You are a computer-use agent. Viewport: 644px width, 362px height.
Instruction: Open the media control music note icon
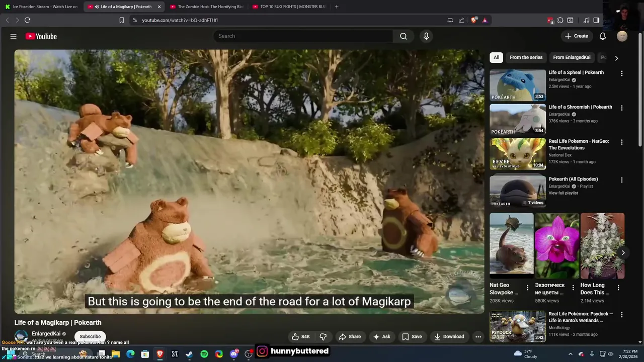586,20
